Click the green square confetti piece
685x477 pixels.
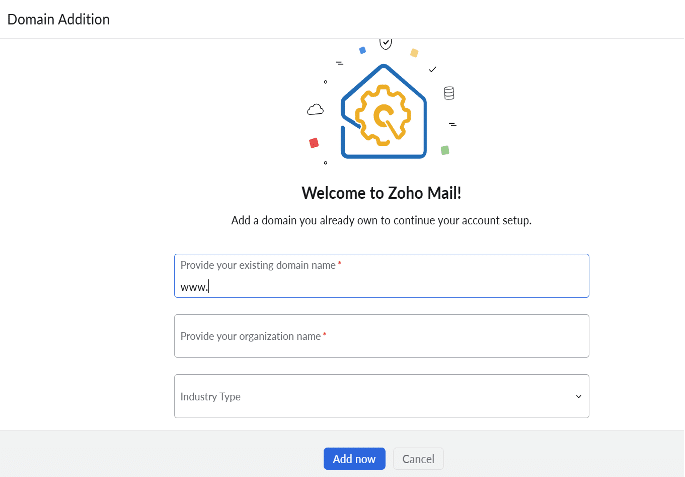(445, 150)
